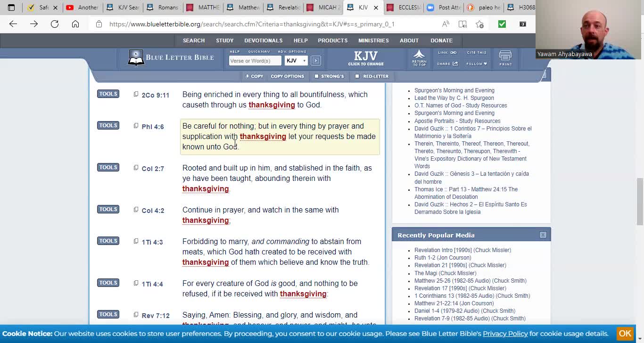Go back with browser back arrow

pyautogui.click(x=13, y=24)
